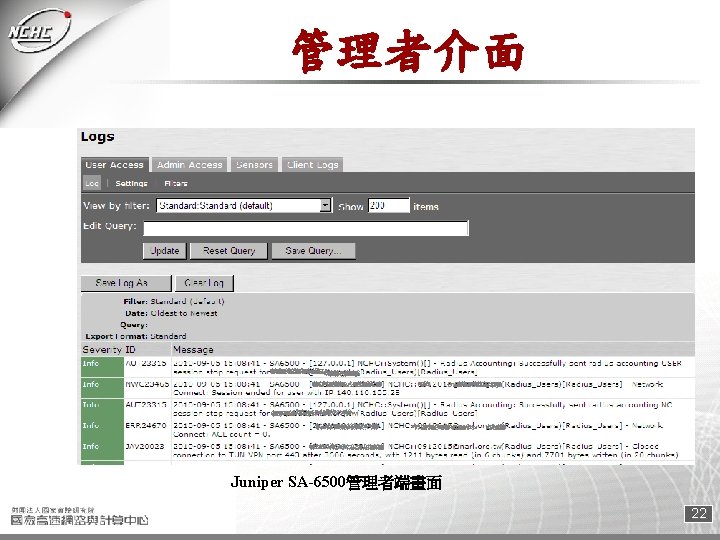Screen dimensions: 720x540
Task: Click the Logs page heading
Action: 97,137
